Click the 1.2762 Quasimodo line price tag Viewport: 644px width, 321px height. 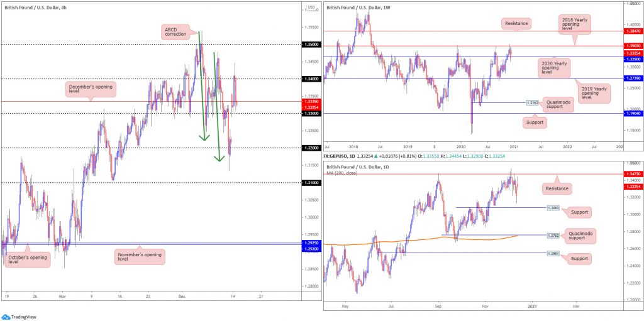click(x=552, y=236)
